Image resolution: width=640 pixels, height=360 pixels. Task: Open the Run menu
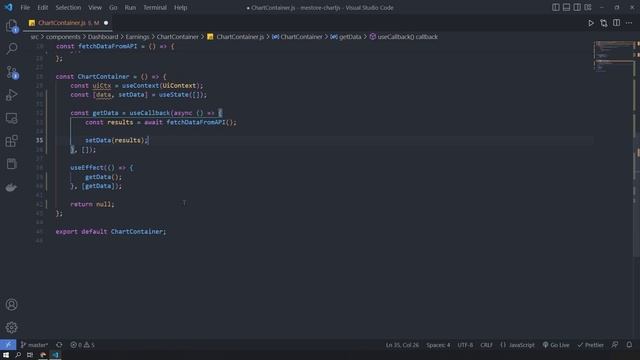(130, 7)
